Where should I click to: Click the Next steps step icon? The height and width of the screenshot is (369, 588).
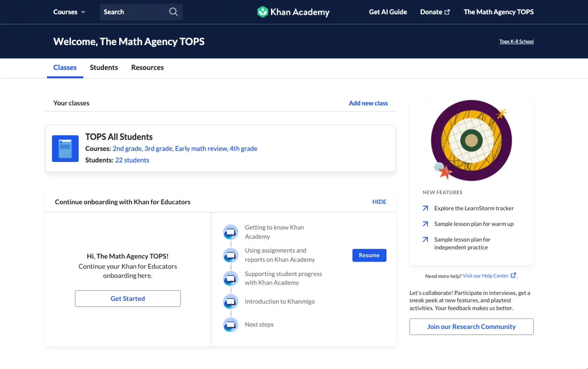(x=231, y=325)
